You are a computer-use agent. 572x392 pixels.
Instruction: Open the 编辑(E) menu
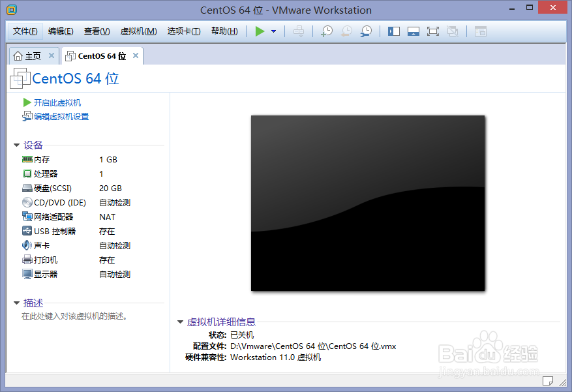[61, 31]
